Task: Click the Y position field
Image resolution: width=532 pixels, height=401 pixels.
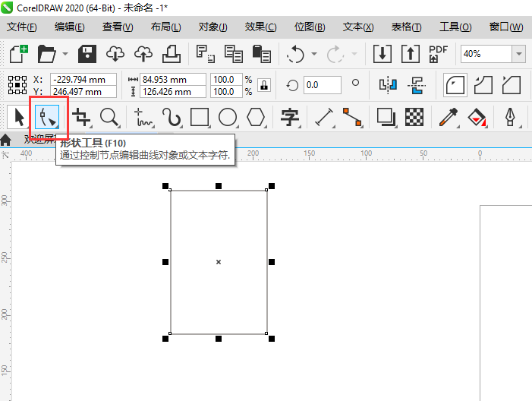Action: tap(83, 92)
